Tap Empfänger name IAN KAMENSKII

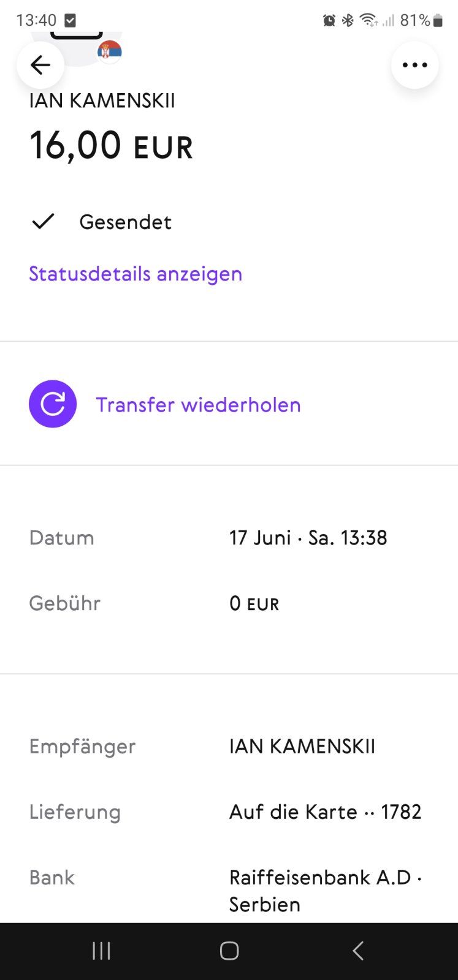[x=302, y=746]
